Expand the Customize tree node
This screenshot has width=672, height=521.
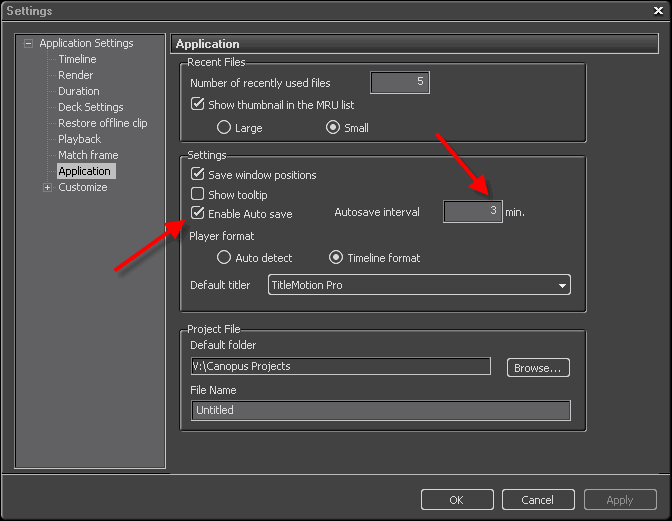pyautogui.click(x=48, y=187)
